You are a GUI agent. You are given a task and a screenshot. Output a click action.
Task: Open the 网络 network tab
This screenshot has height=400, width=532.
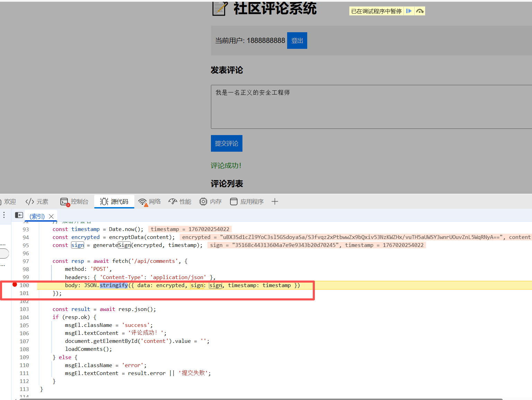click(150, 202)
